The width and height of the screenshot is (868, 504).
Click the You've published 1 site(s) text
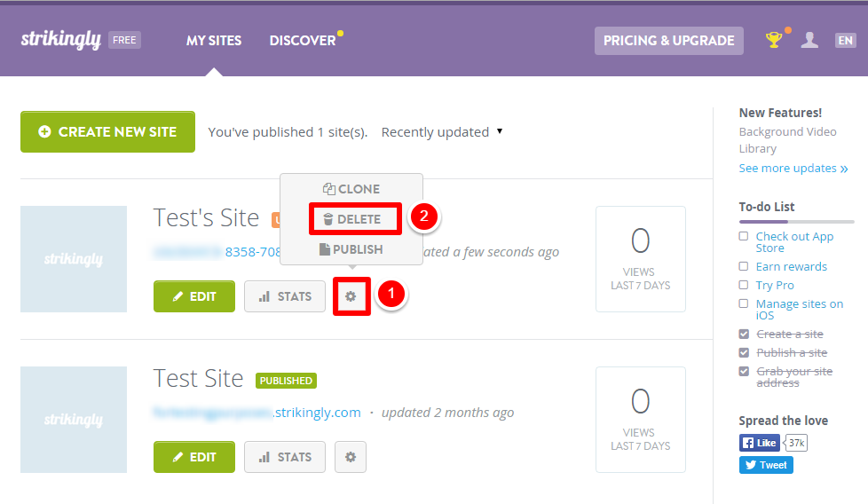click(x=288, y=132)
